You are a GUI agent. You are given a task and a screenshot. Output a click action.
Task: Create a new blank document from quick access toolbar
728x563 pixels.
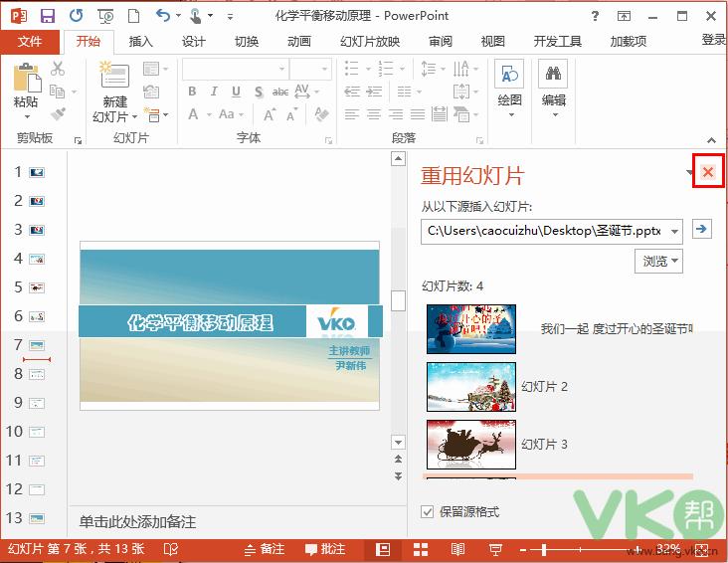pyautogui.click(x=133, y=16)
